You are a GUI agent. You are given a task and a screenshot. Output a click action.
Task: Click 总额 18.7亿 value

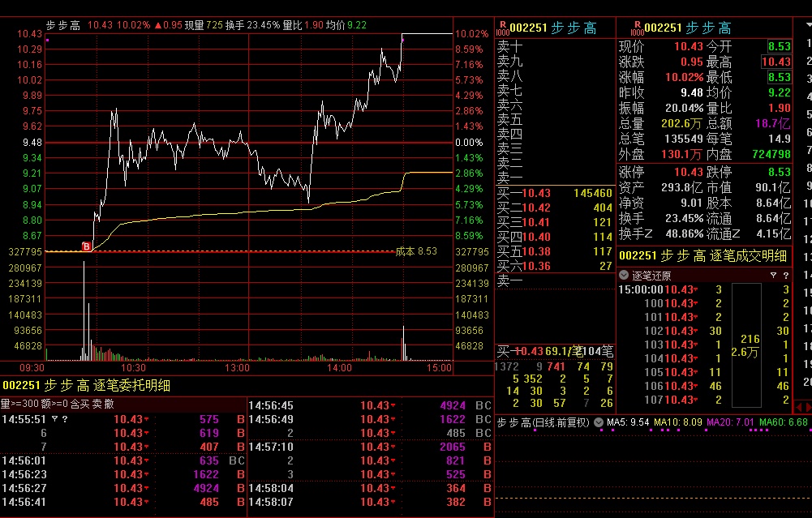point(772,124)
